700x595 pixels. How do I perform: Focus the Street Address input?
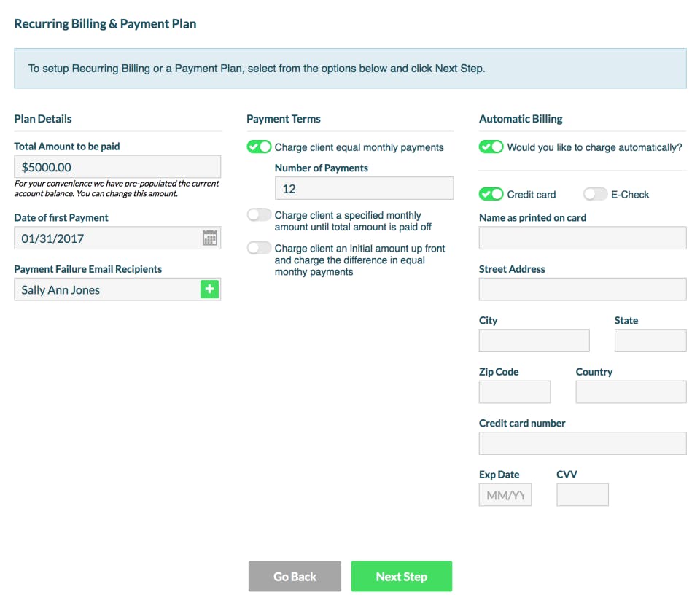click(582, 289)
